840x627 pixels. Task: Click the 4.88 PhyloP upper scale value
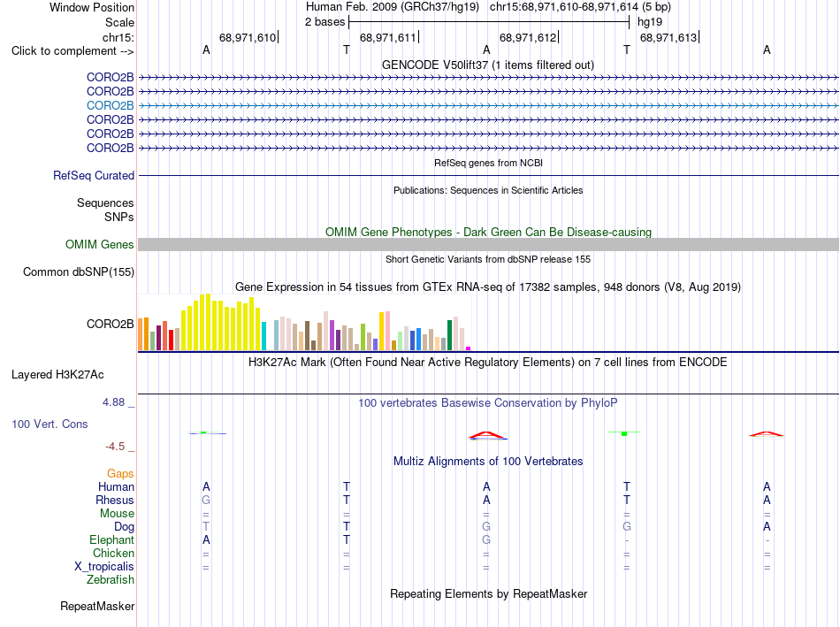(x=113, y=402)
